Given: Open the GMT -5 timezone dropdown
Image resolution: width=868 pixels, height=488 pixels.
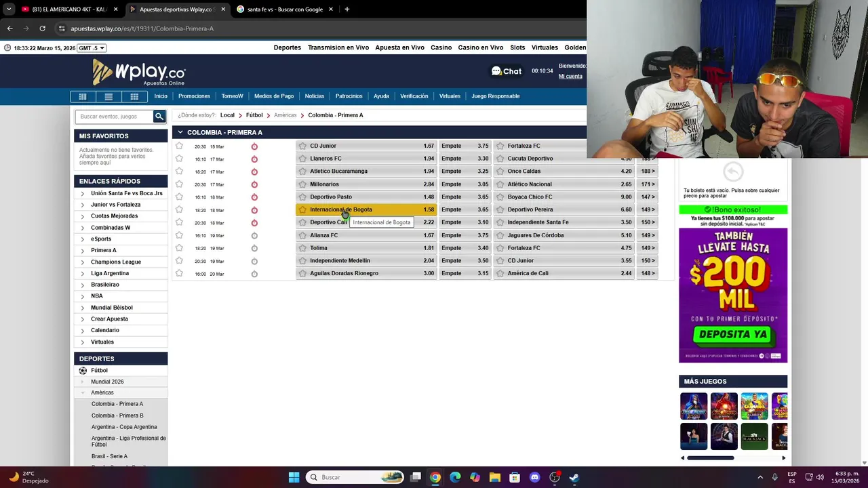Looking at the screenshot, I should [x=92, y=48].
